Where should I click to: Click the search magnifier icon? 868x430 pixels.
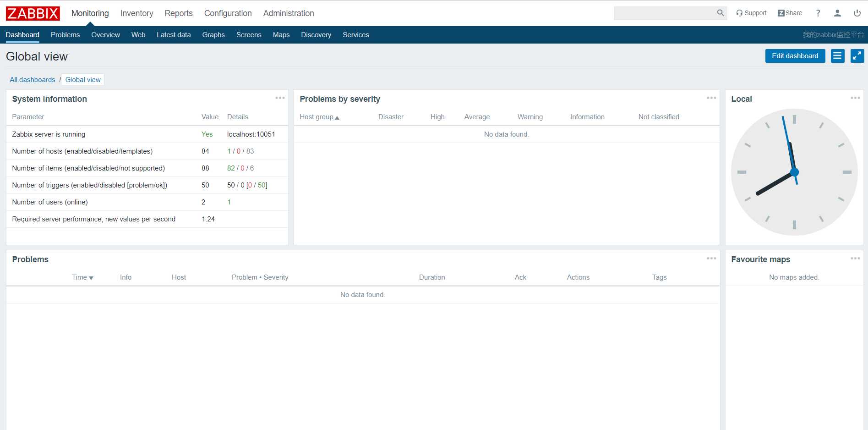[721, 13]
